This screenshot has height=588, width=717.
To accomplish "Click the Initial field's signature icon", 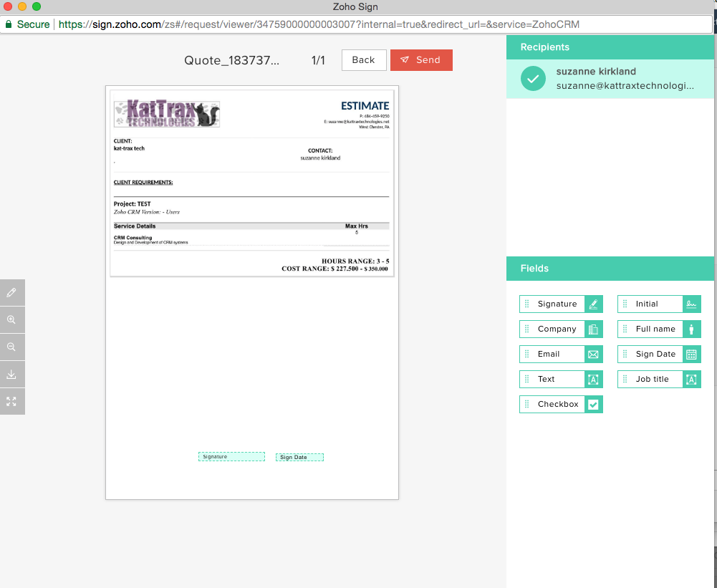I will pyautogui.click(x=692, y=304).
